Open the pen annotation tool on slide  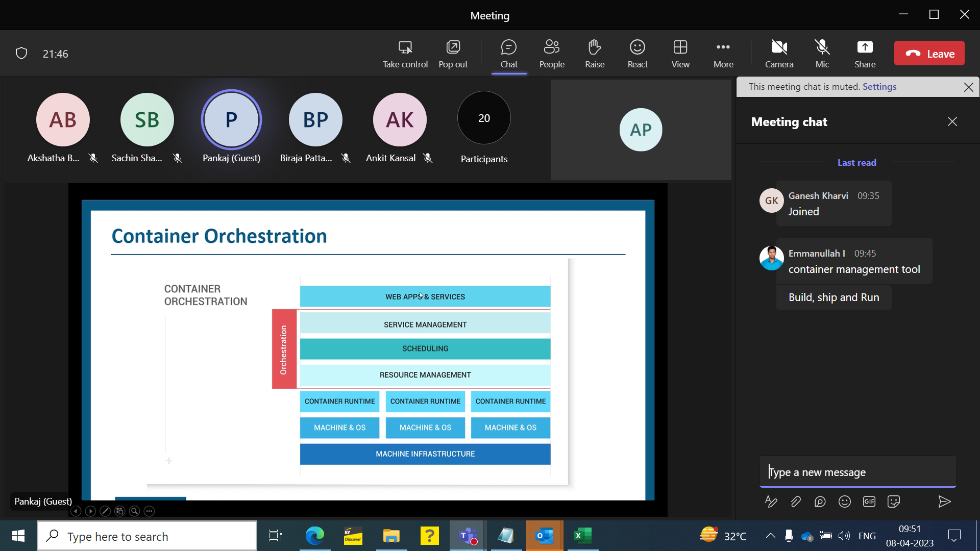coord(105,511)
